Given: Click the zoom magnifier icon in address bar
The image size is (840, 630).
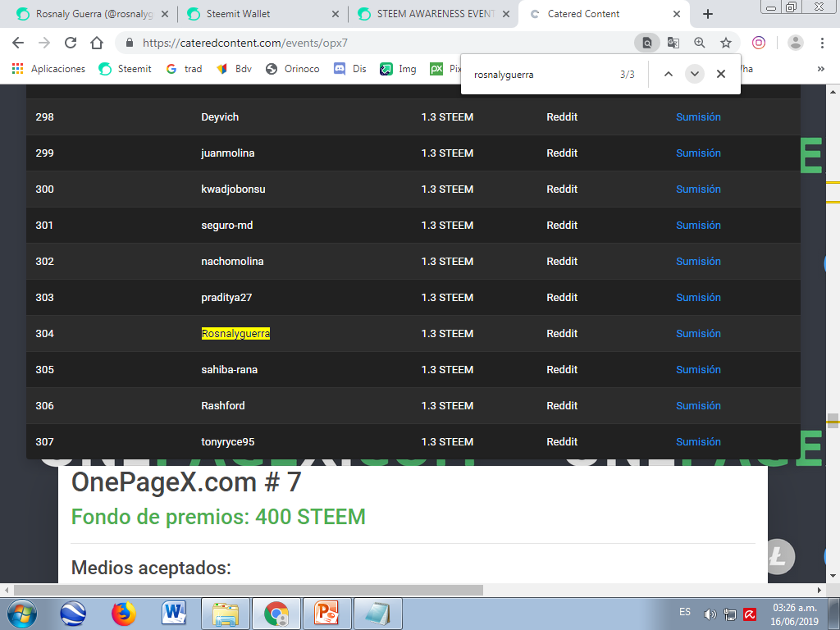Looking at the screenshot, I should (700, 43).
